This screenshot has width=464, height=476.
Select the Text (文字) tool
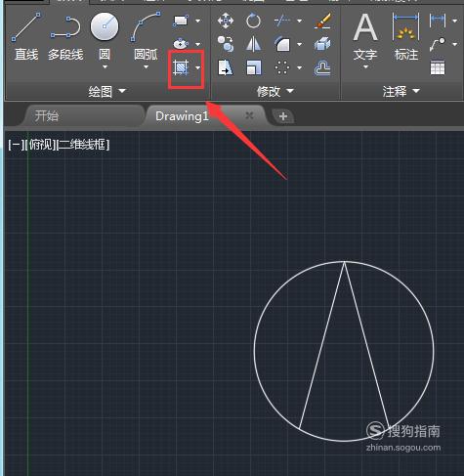(365, 36)
